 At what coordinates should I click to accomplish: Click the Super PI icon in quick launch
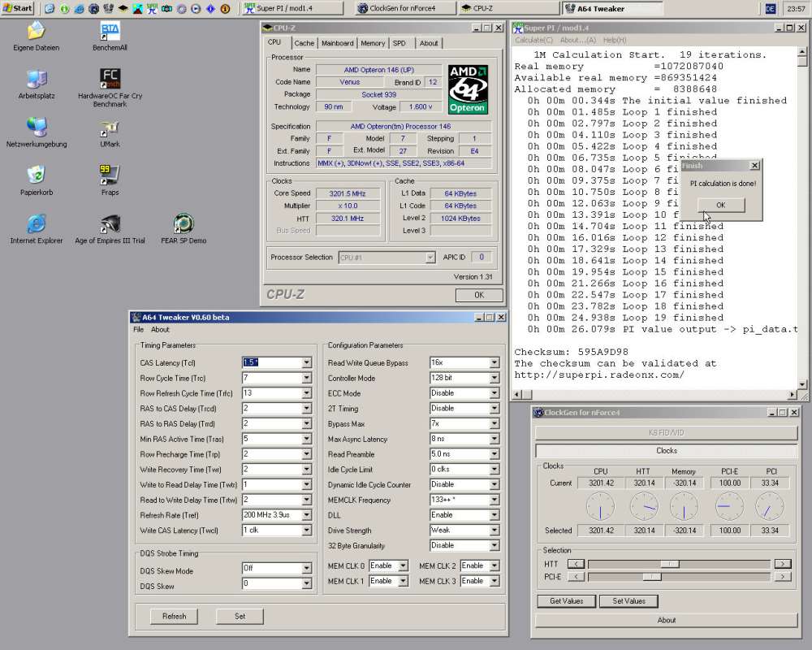point(152,9)
